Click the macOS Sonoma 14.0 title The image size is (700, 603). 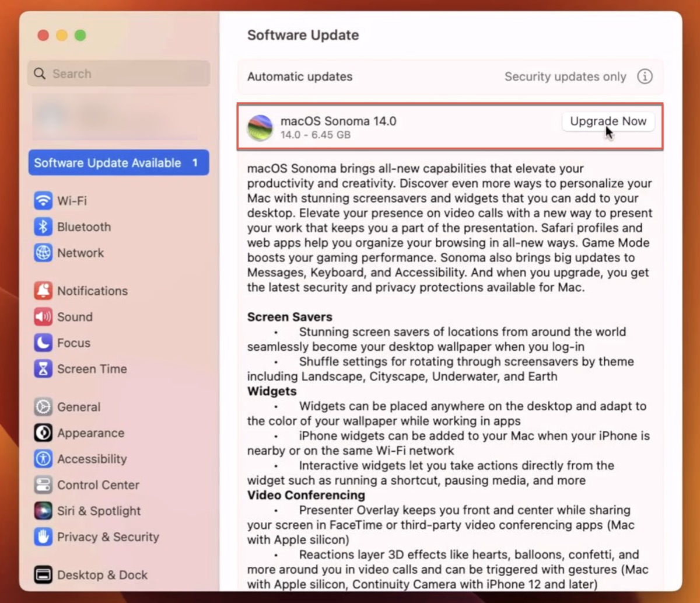pos(338,121)
